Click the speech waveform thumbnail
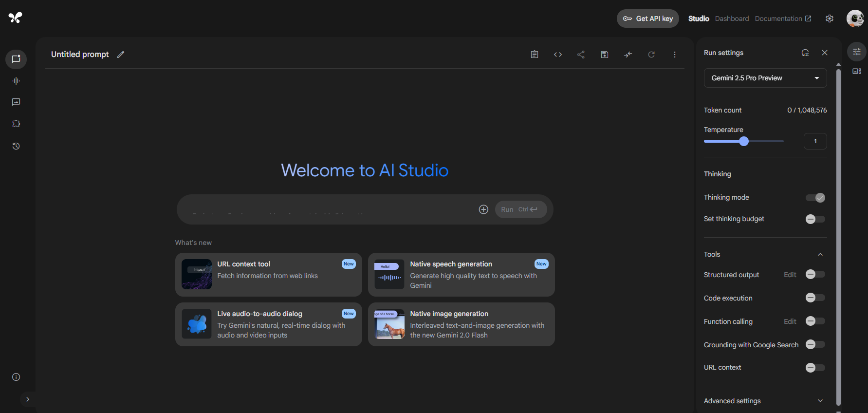868x413 pixels. (389, 274)
